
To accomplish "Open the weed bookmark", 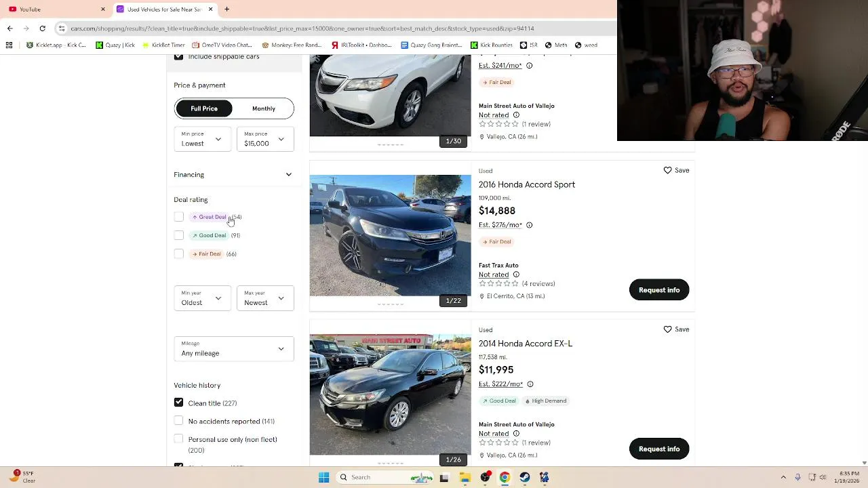I will 586,45.
